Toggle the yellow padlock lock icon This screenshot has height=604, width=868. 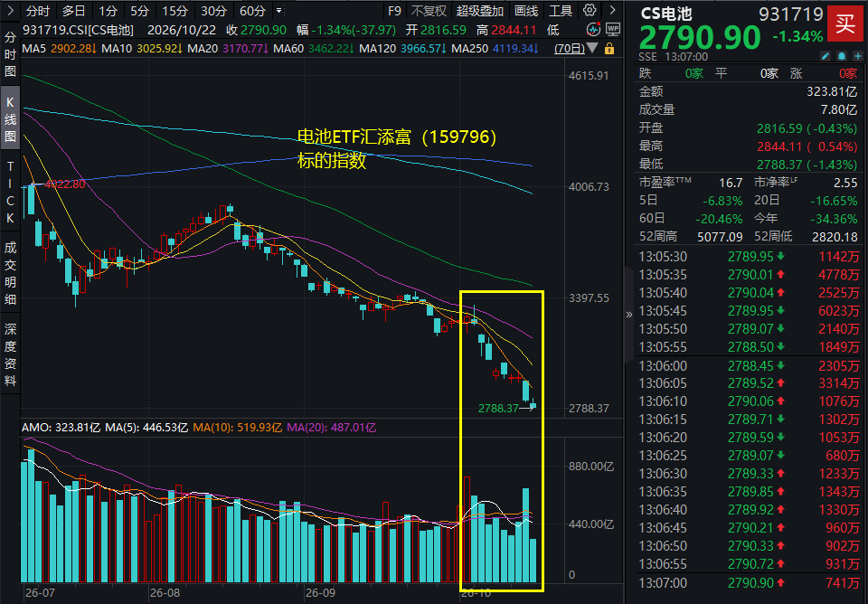pos(609,49)
